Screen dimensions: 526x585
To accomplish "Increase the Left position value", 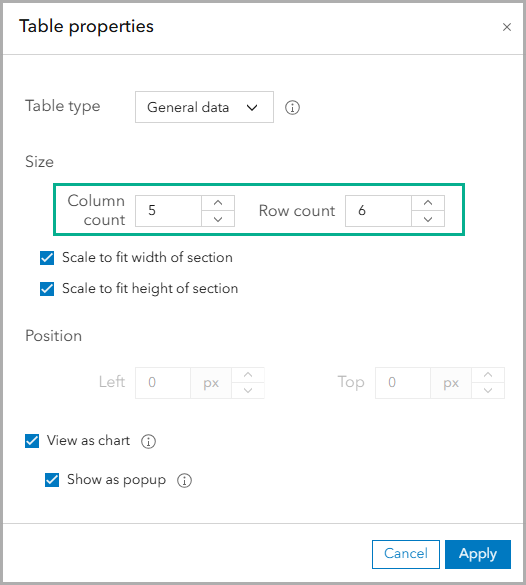I will pos(248,375).
